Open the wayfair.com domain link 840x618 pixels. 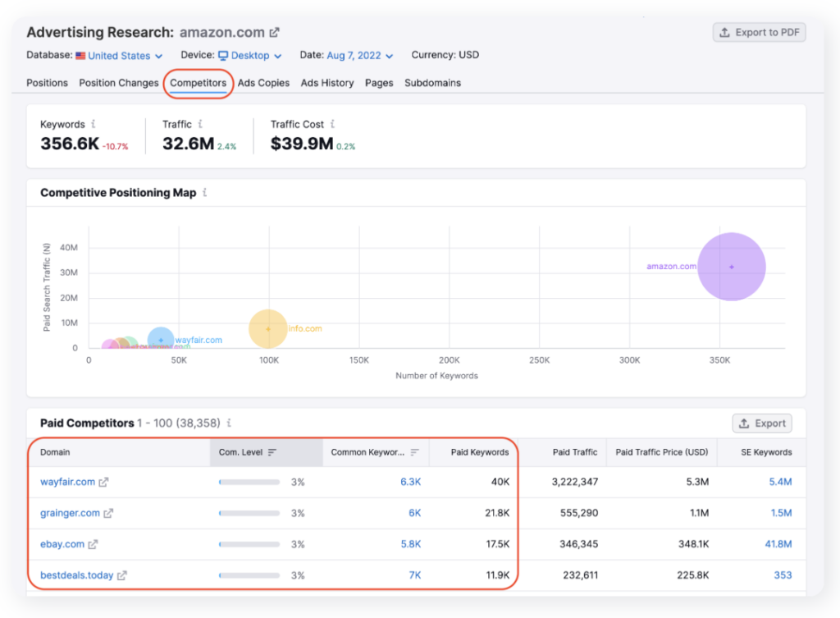click(67, 482)
